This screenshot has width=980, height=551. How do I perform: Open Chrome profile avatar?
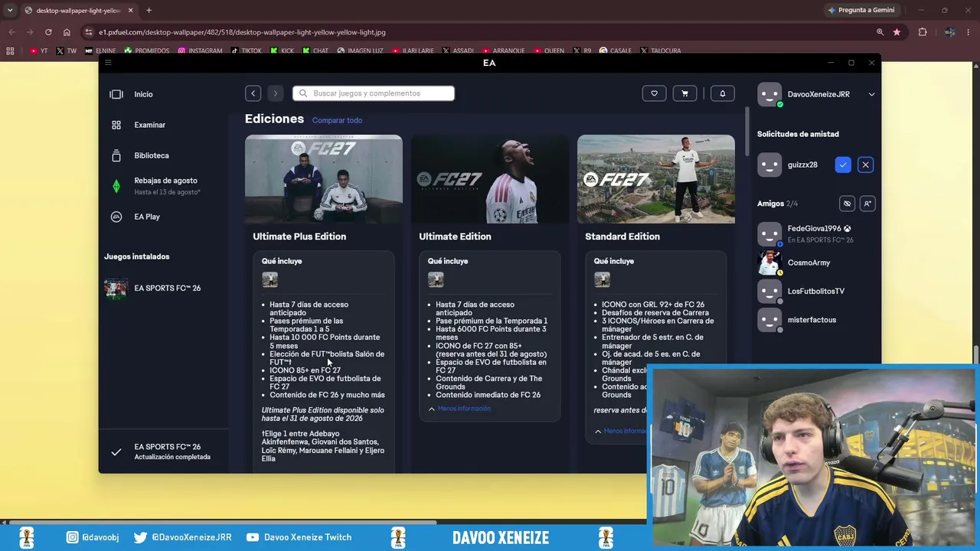(949, 32)
